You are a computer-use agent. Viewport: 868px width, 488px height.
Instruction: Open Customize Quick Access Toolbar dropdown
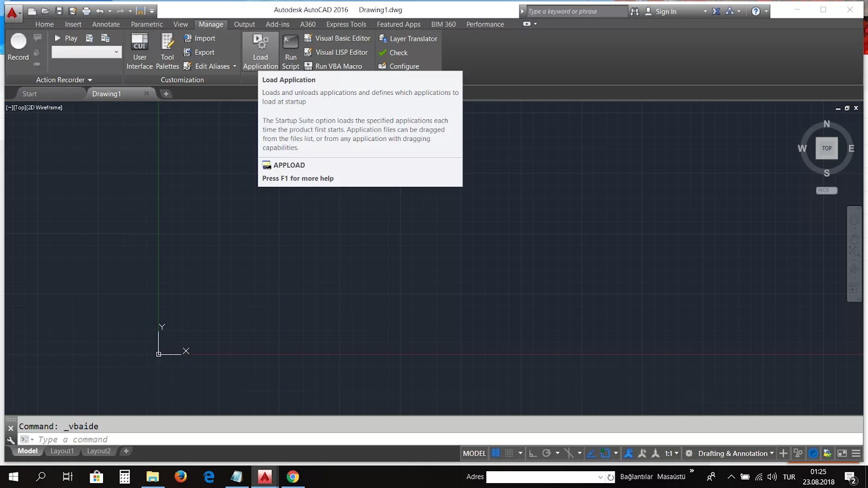tap(152, 11)
